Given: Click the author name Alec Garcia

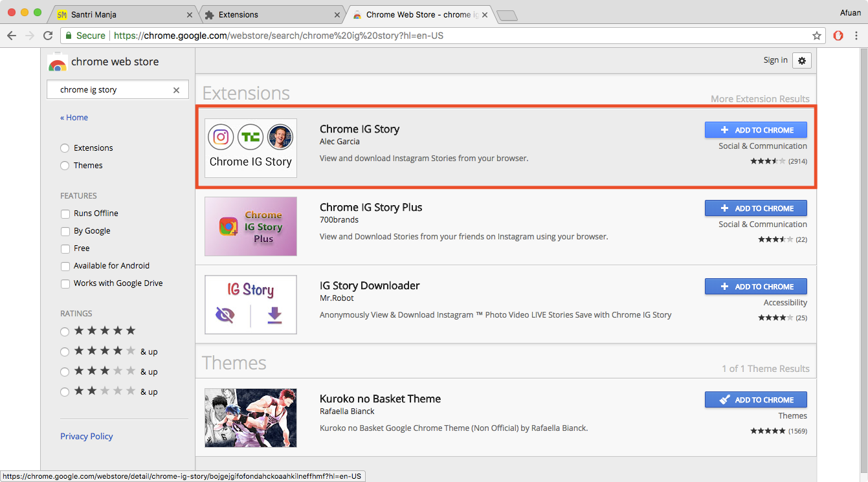Looking at the screenshot, I should click(340, 142).
